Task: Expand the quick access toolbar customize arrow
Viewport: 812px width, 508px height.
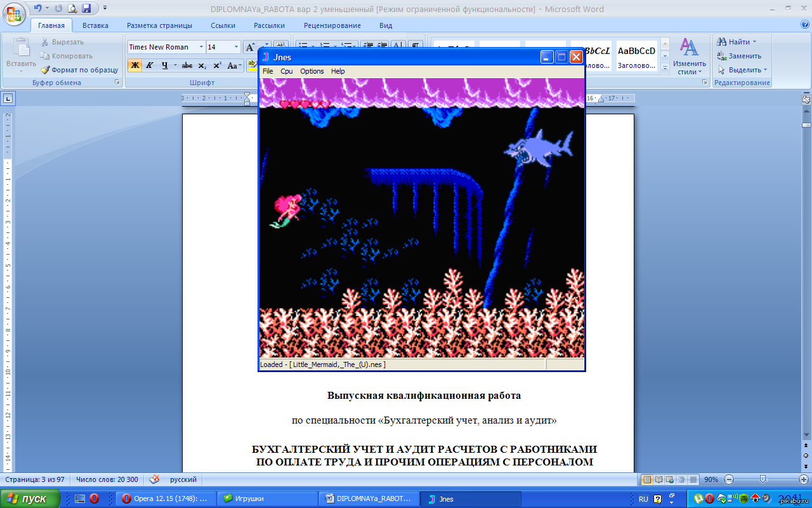Action: pyautogui.click(x=105, y=8)
